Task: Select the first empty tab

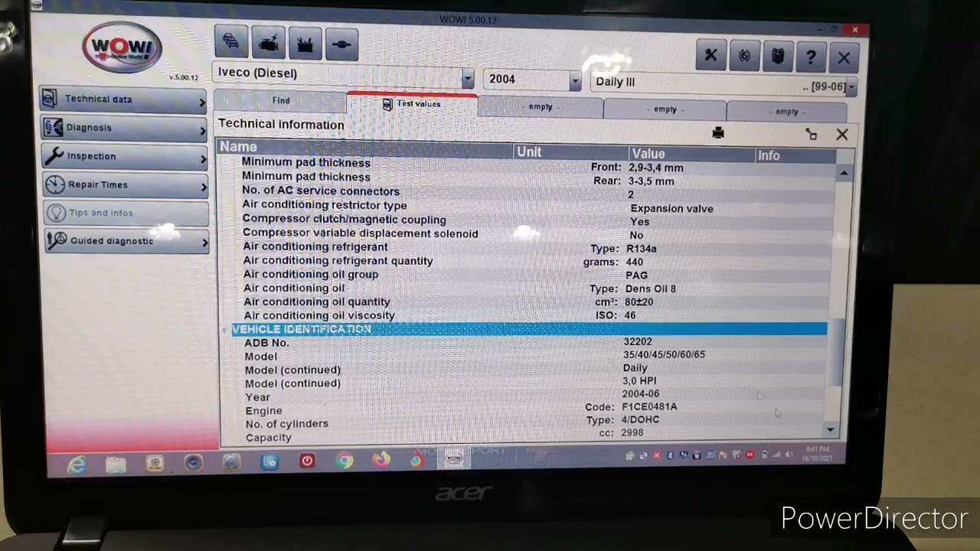Action: [541, 107]
